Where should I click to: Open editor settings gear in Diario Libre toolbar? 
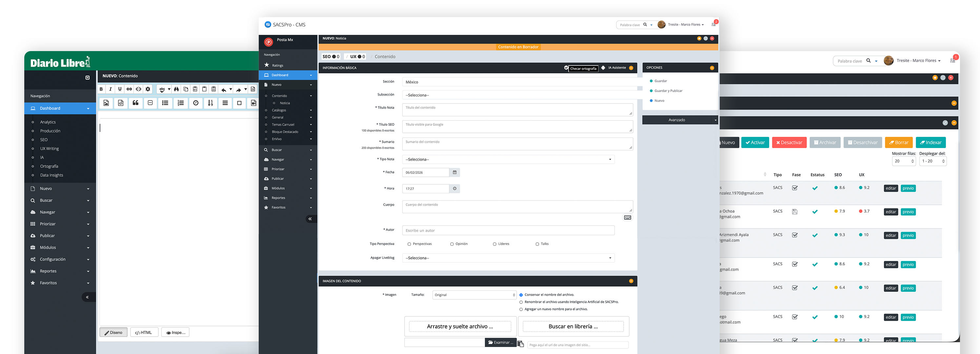click(x=148, y=89)
